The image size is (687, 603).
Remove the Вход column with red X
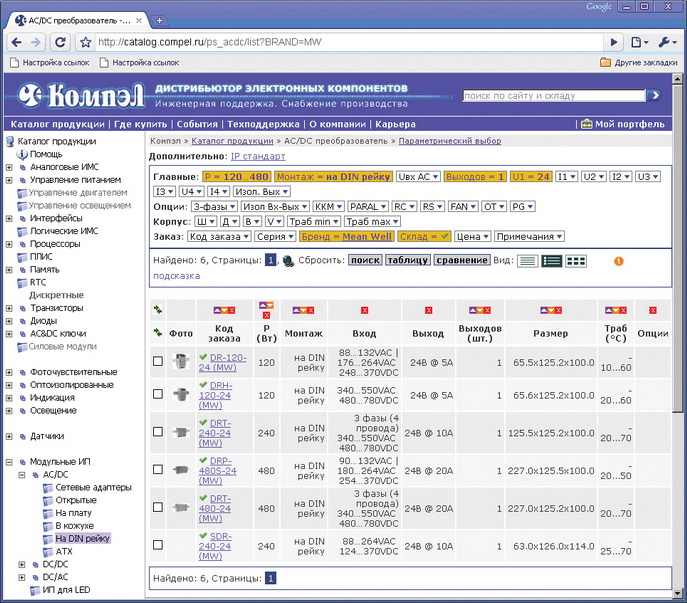[365, 310]
